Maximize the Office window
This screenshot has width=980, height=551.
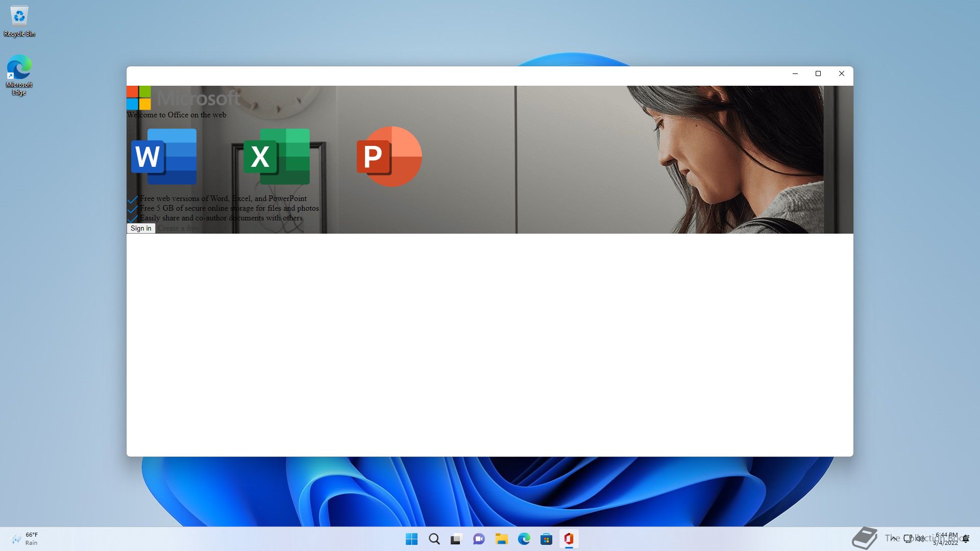click(818, 74)
